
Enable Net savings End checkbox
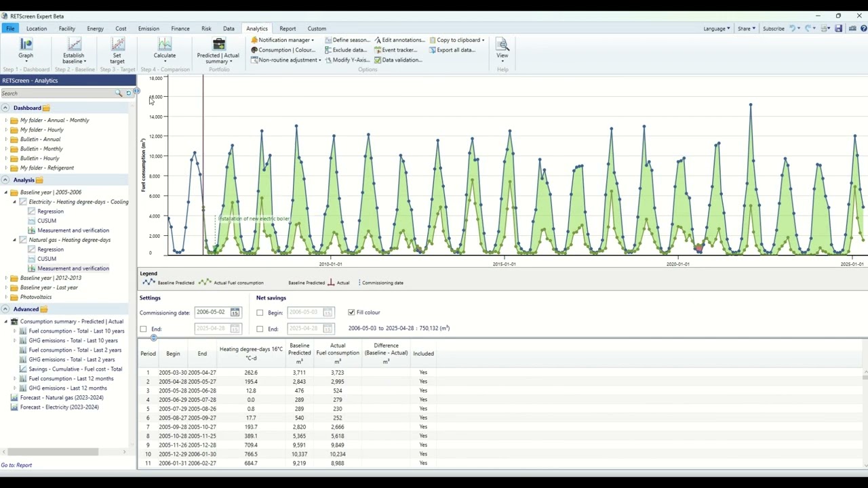(260, 329)
